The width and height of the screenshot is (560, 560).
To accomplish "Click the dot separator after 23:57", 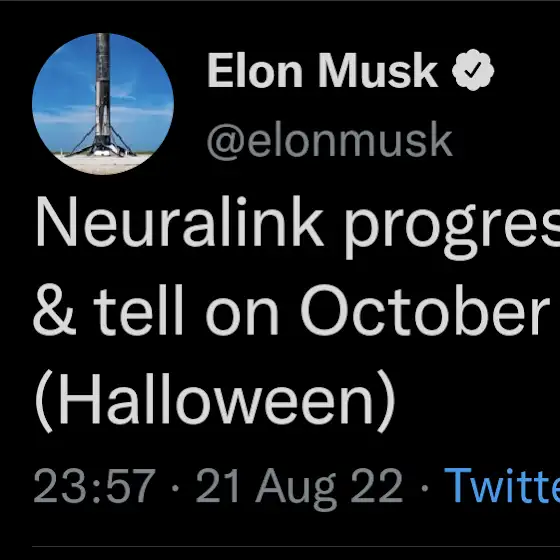I will (x=175, y=487).
